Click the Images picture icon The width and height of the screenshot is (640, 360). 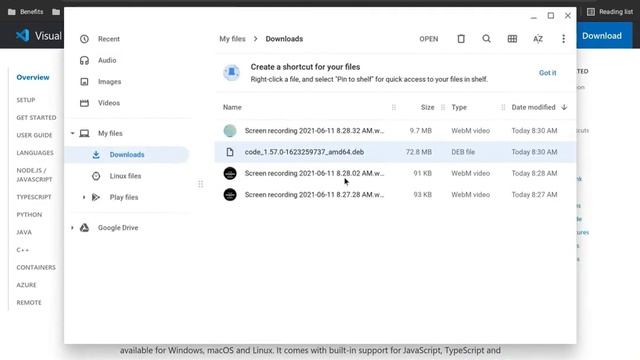coord(84,82)
